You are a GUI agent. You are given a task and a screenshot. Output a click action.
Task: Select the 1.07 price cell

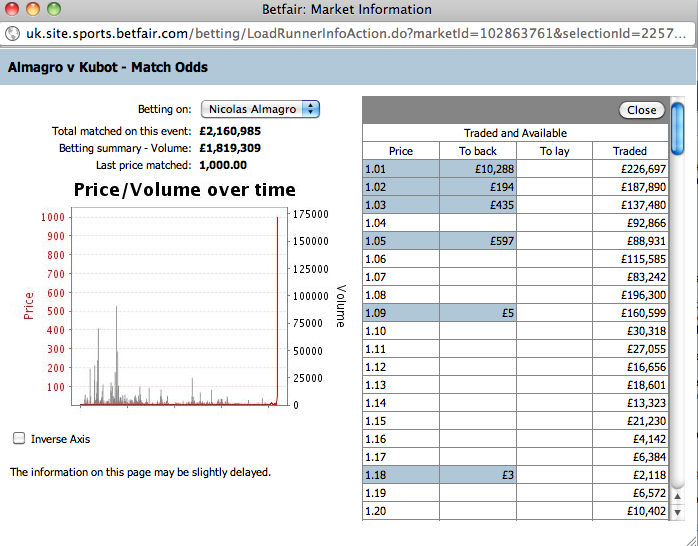pos(401,277)
